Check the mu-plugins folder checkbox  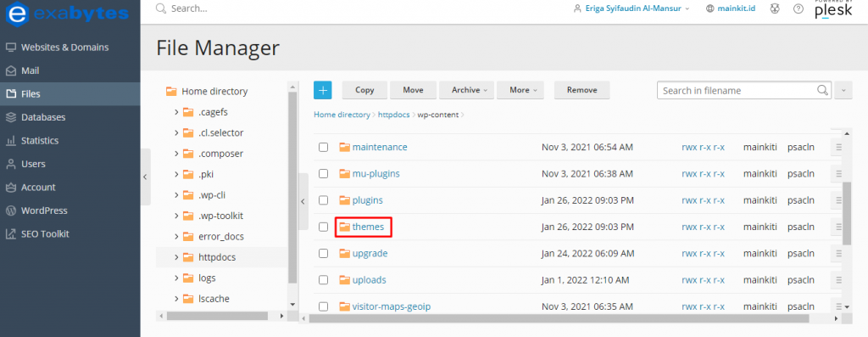323,174
